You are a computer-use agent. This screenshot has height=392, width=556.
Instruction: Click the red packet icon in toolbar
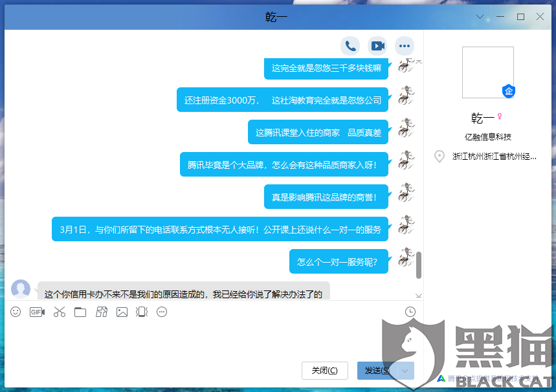[x=102, y=312]
